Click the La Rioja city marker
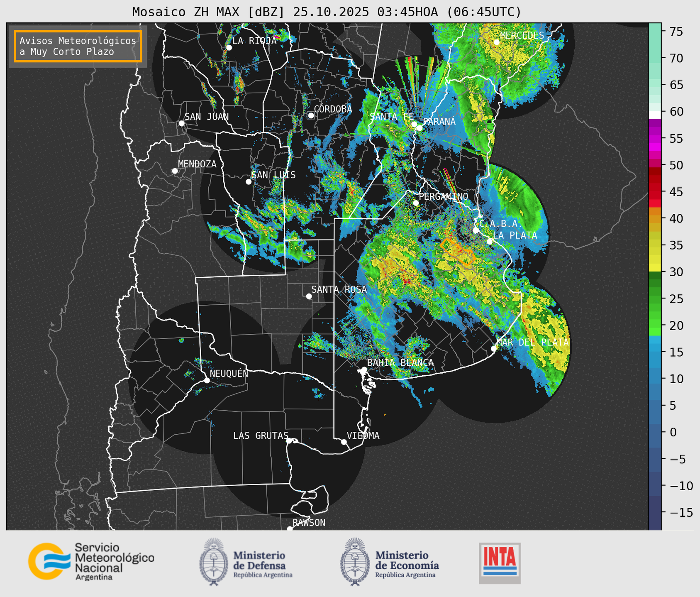This screenshot has width=700, height=597. 229,48
